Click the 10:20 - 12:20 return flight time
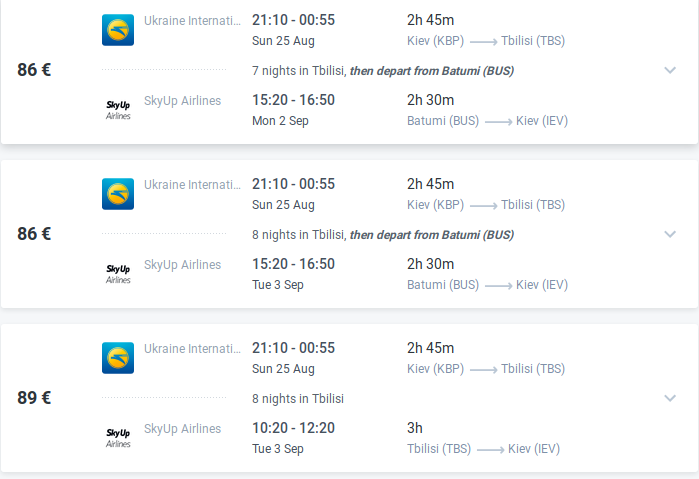The height and width of the screenshot is (479, 699). (293, 428)
